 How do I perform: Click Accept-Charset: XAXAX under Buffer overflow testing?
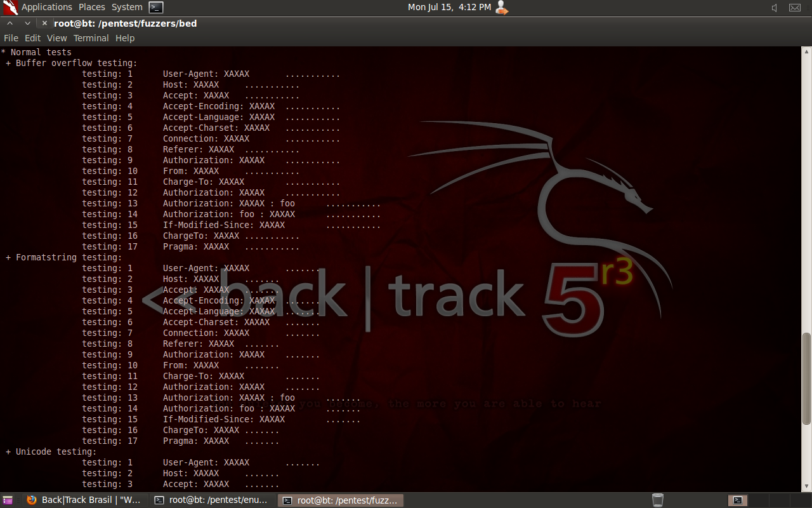(216, 128)
